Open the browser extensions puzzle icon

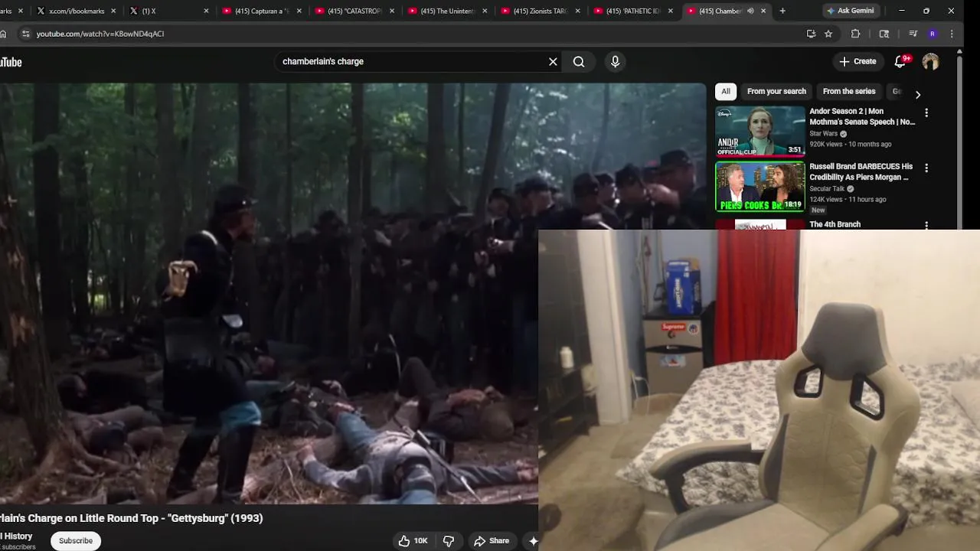856,34
